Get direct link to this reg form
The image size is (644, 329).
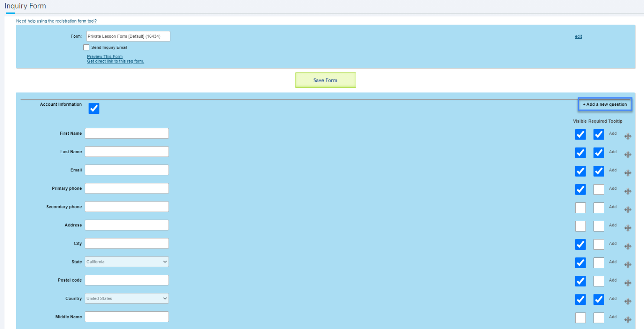click(116, 61)
